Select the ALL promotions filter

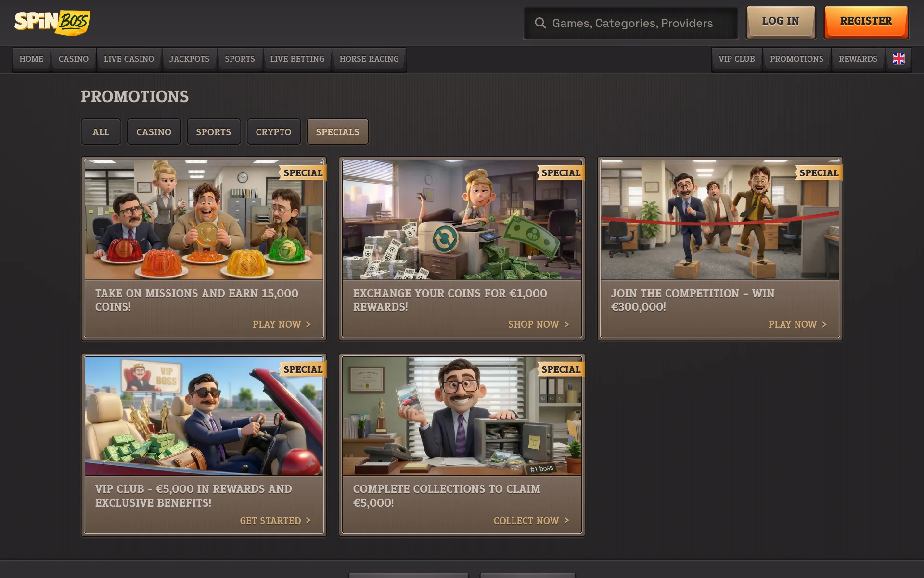tap(101, 132)
